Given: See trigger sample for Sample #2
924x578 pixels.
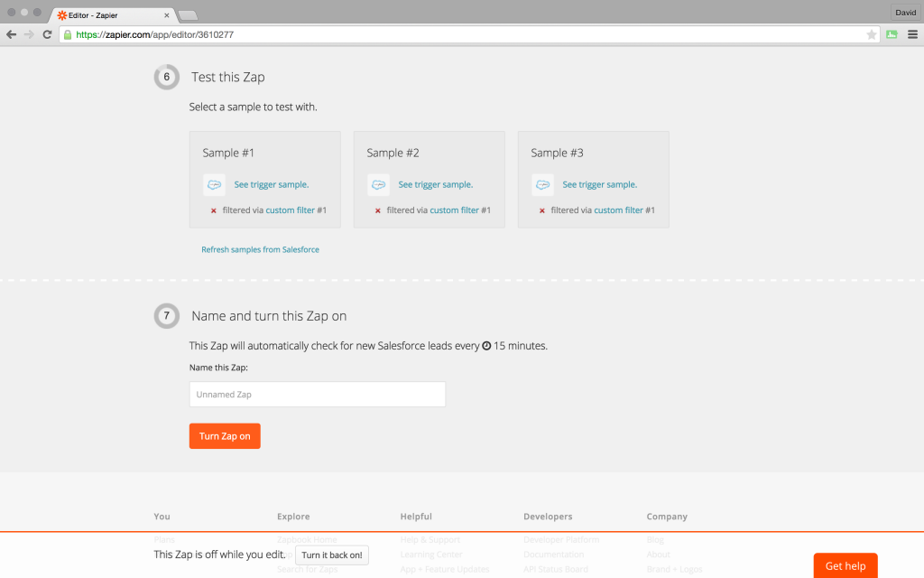Looking at the screenshot, I should tap(436, 184).
